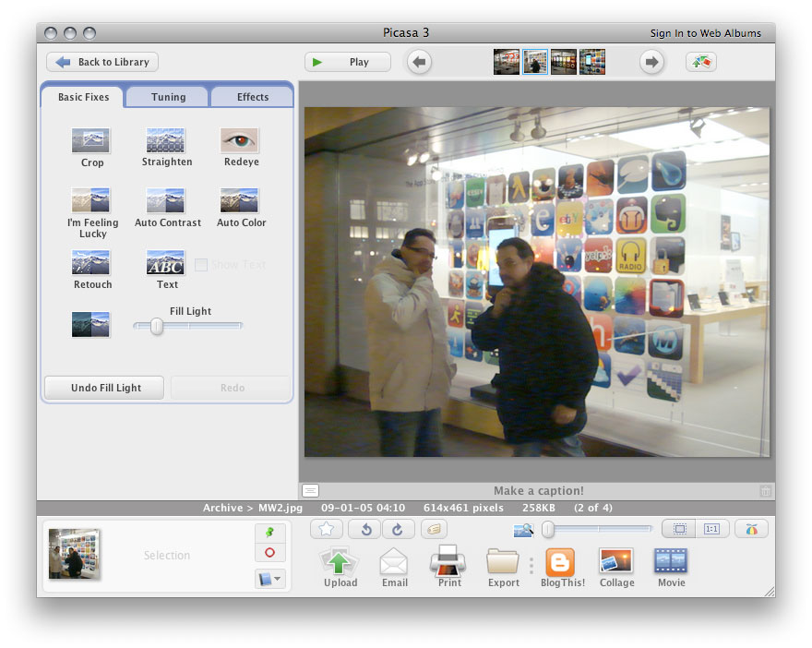Click the tag icon button
The height and width of the screenshot is (648, 812).
(434, 529)
